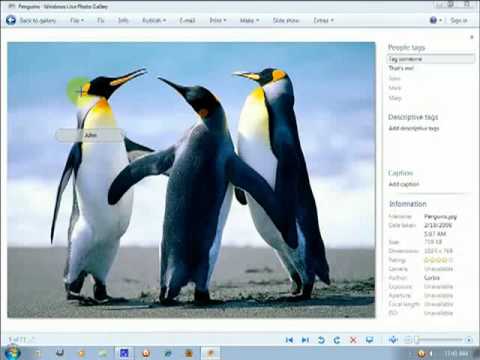Start Slide show from the toolbar
The image size is (480, 360).
click(x=286, y=20)
